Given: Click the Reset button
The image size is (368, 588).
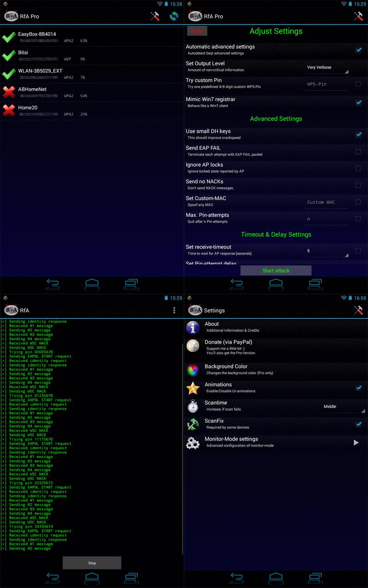Looking at the screenshot, I should pos(197,31).
